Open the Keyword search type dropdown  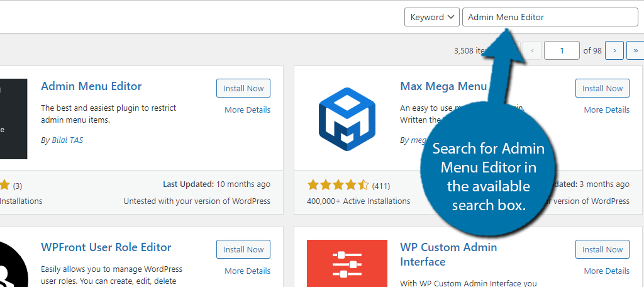click(431, 17)
